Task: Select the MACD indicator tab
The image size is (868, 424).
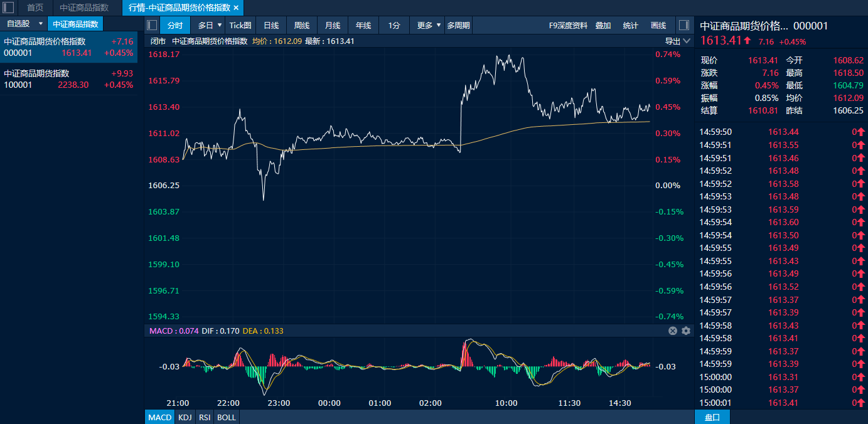Action: pyautogui.click(x=160, y=417)
